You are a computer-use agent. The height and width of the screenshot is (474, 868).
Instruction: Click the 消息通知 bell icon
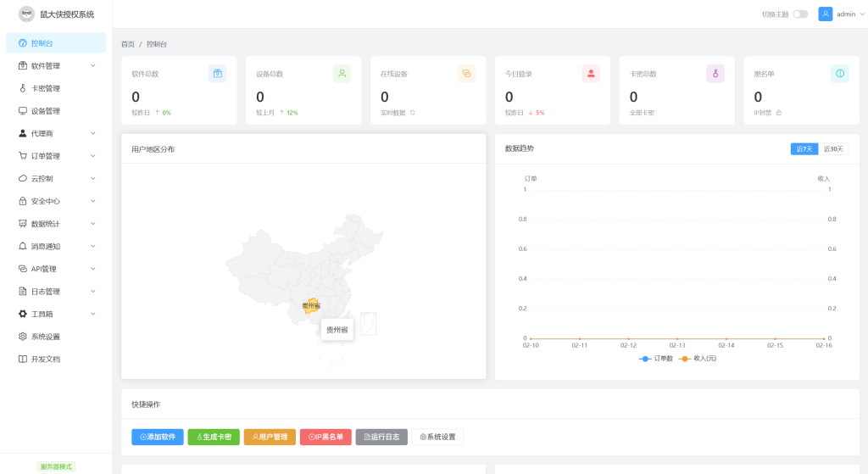pos(23,247)
